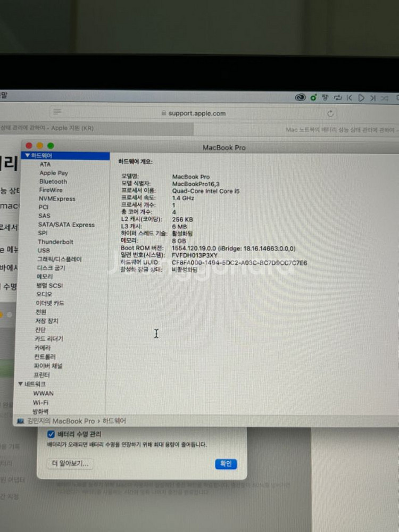Click serial number value FVFDH013P3XY
The width and height of the screenshot is (399, 532).
click(195, 255)
